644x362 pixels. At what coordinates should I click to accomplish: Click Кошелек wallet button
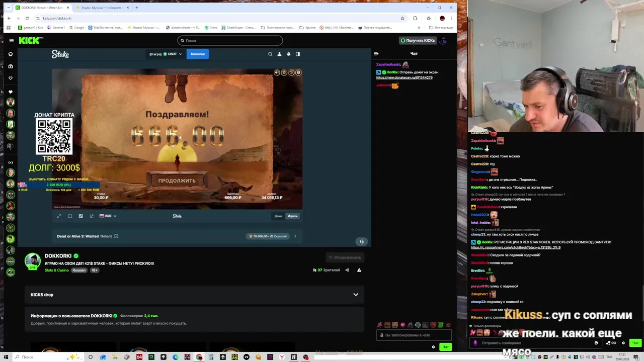pos(198,54)
